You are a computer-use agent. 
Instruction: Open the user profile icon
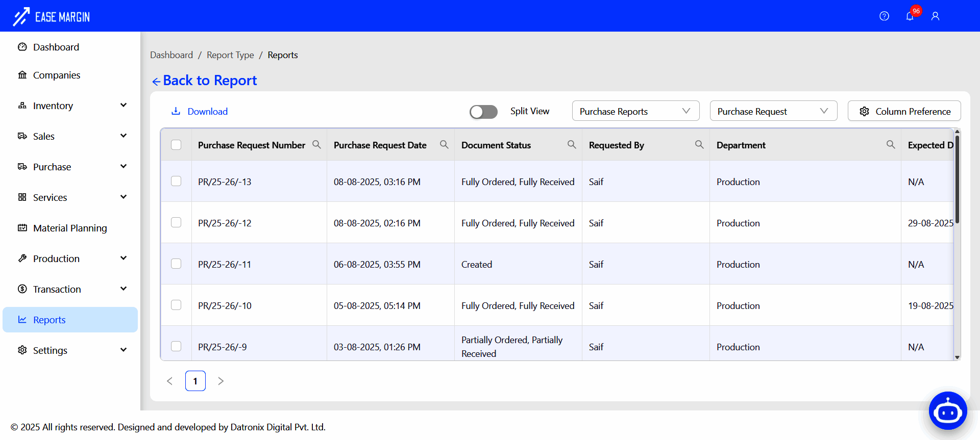935,16
